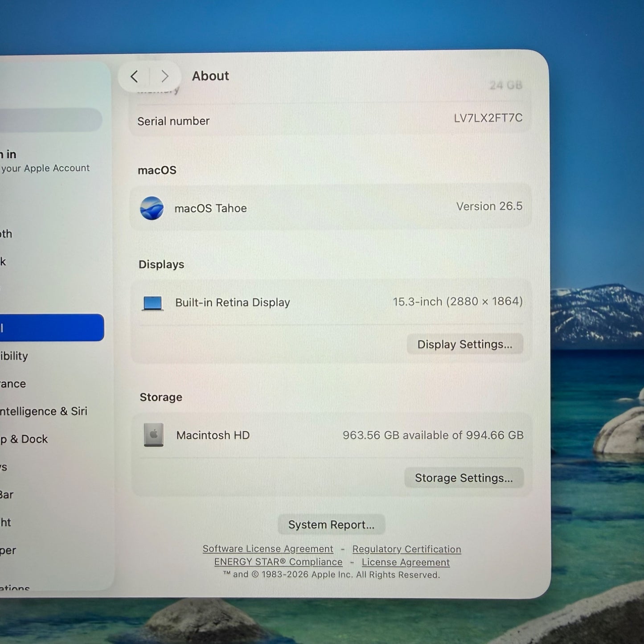
Task: Go back with the left chevron button
Action: click(134, 76)
